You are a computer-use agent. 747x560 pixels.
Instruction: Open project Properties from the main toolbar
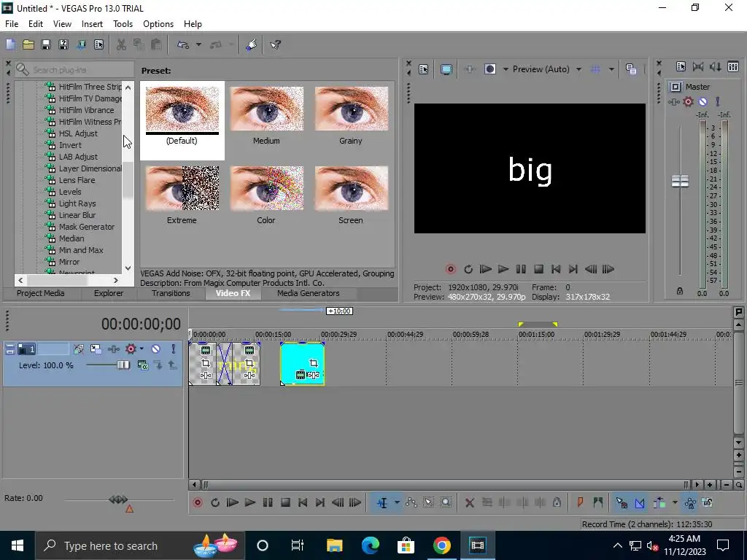coord(98,44)
